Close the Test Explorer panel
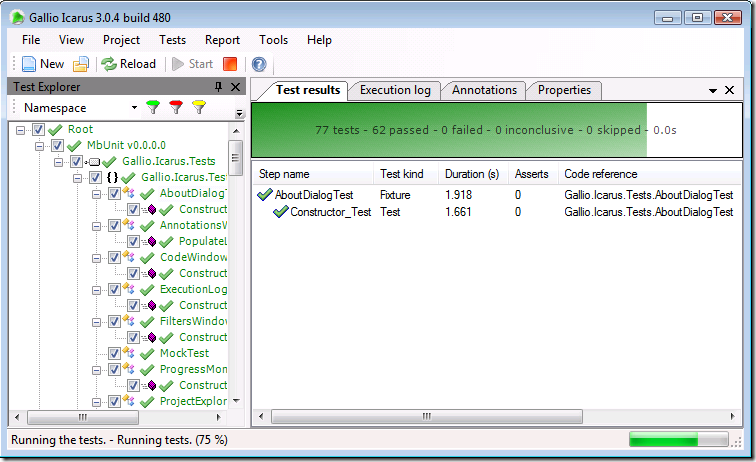Viewport: 756px width, 462px height. 235,87
